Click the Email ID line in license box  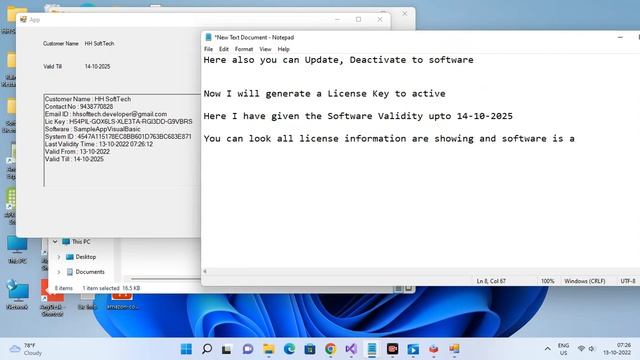tap(106, 114)
